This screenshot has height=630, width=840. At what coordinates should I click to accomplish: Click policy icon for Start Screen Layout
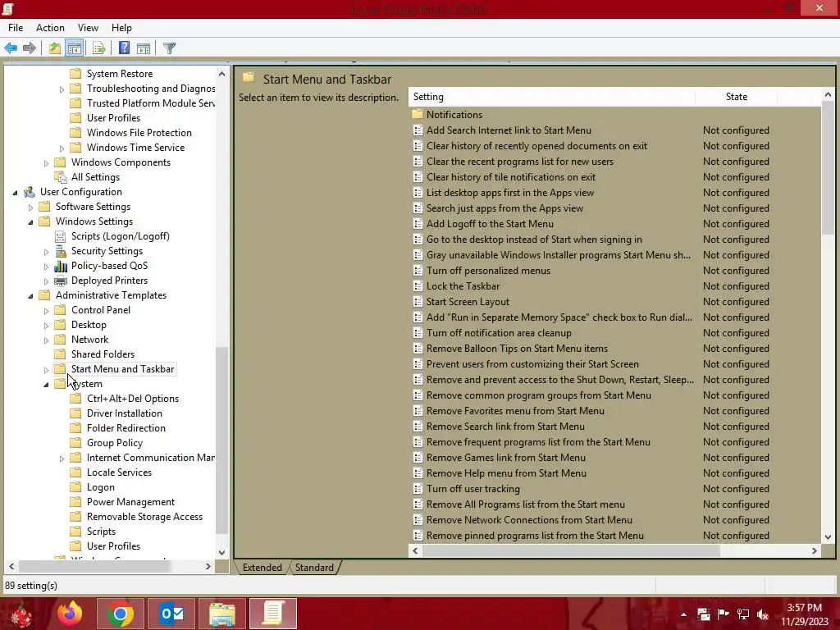click(418, 302)
